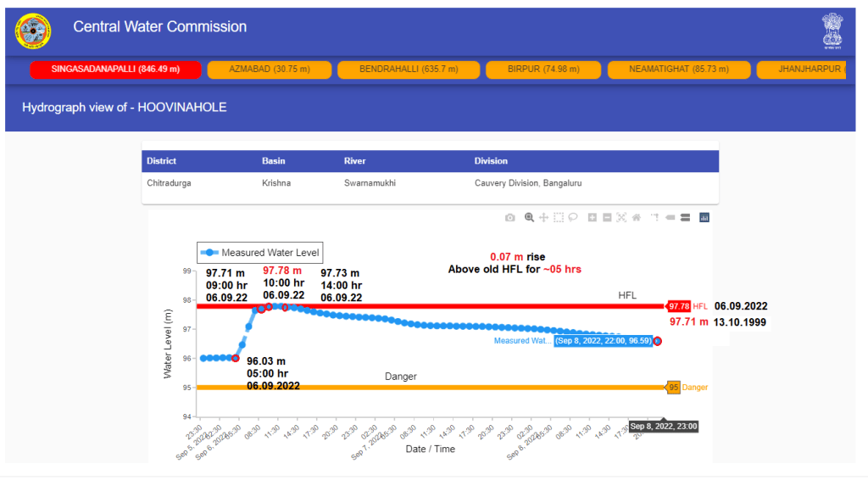Click the AZMABAD (30.75 m) button
Viewport: 868px width, 486px height.
269,70
